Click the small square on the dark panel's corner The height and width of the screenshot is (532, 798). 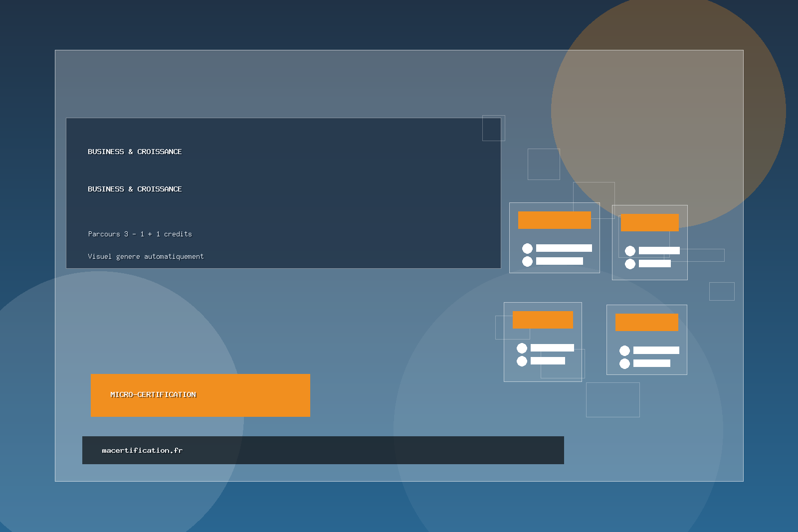(493, 128)
